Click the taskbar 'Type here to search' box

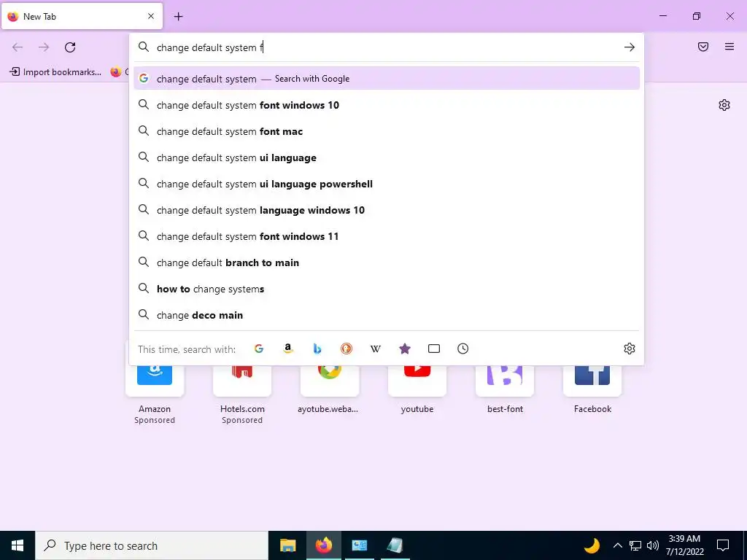coord(152,545)
